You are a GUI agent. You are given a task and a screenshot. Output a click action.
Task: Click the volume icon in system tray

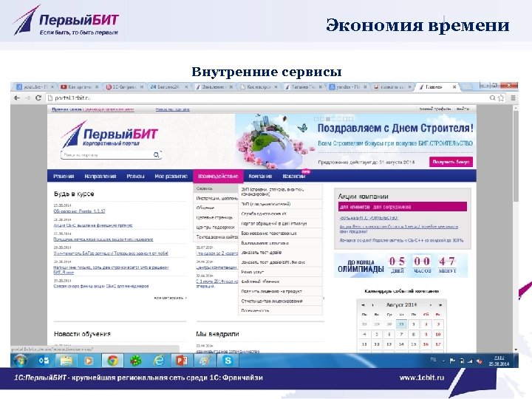(x=479, y=361)
